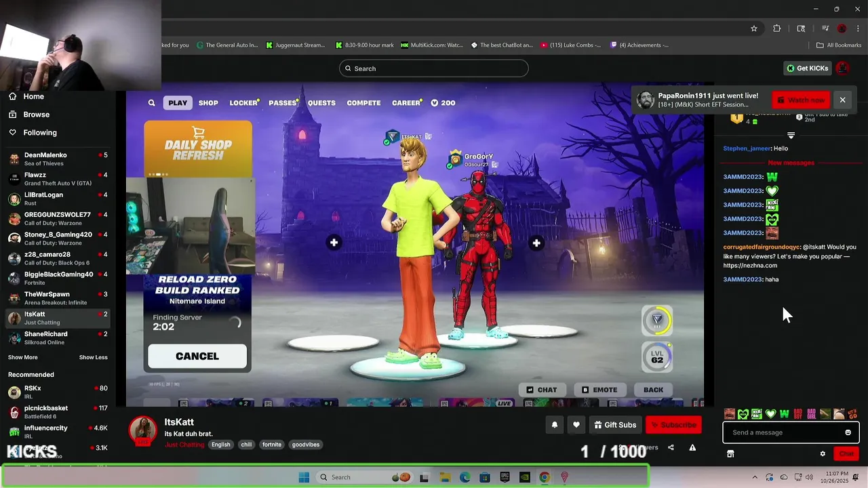This screenshot has width=868, height=488.
Task: Open 8:30-9:00 hour mark bookmark
Action: [364, 45]
